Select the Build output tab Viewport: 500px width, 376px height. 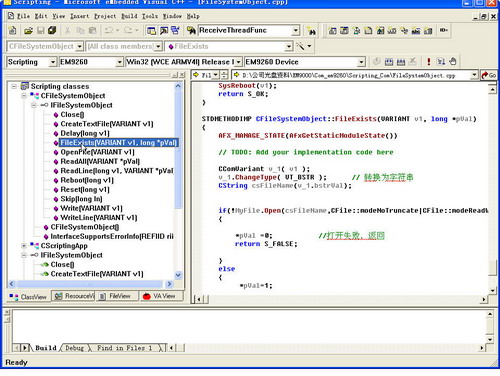[x=46, y=348]
